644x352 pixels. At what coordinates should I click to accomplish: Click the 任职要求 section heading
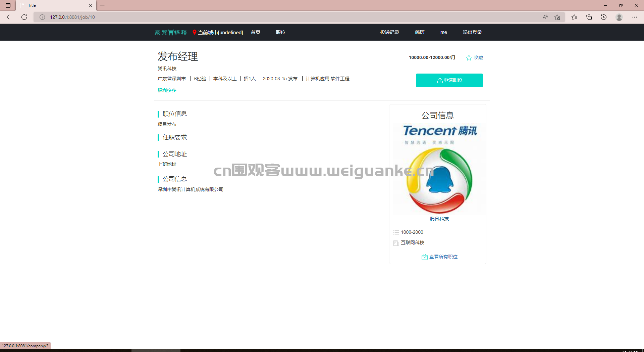coord(175,137)
